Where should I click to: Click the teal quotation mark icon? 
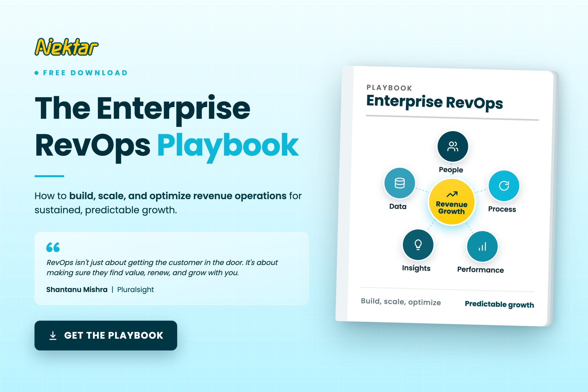[53, 247]
